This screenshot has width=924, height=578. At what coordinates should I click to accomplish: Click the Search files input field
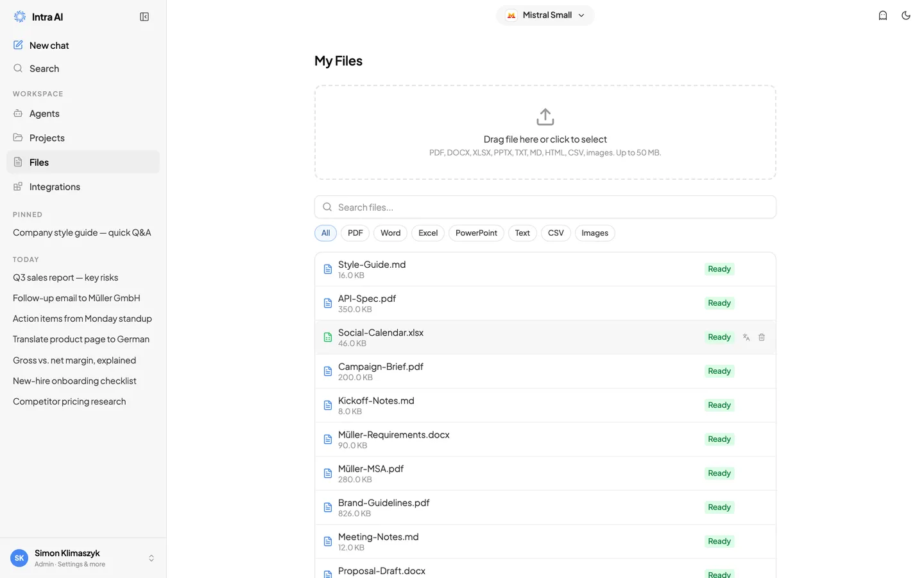tap(545, 207)
